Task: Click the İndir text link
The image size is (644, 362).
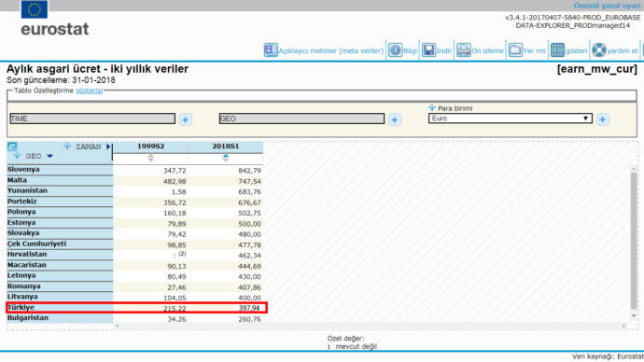Action: 444,51
